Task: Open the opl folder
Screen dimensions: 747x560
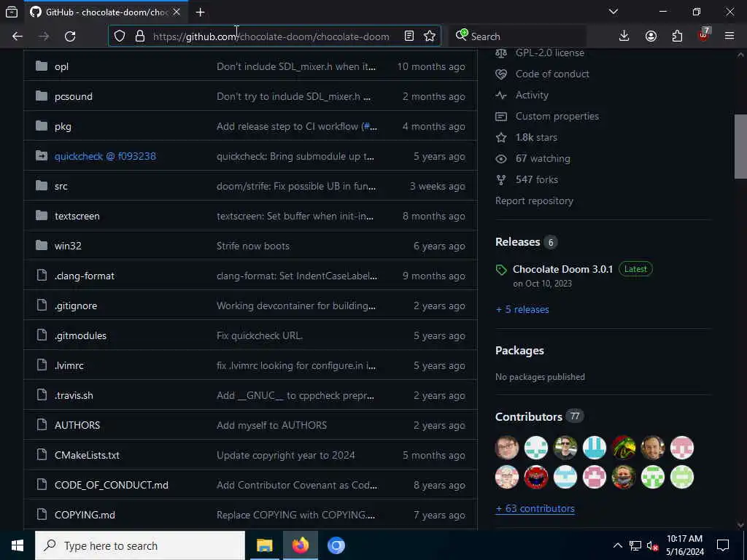Action: click(61, 66)
